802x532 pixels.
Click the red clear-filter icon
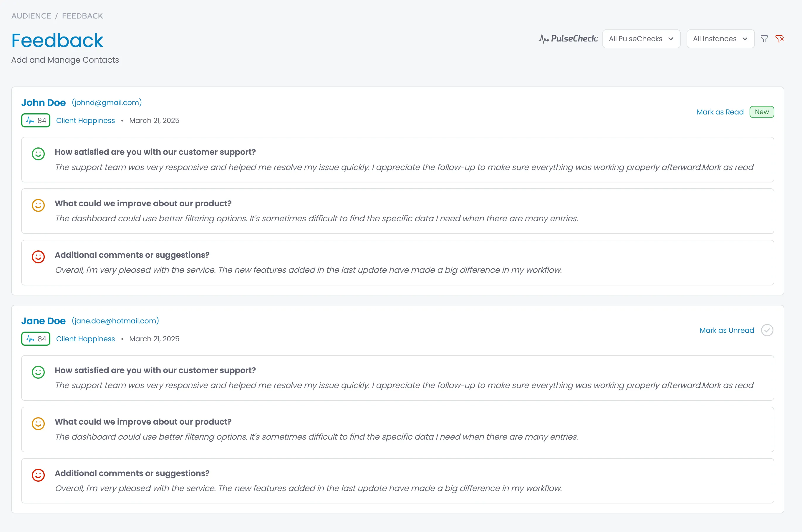[x=780, y=39]
